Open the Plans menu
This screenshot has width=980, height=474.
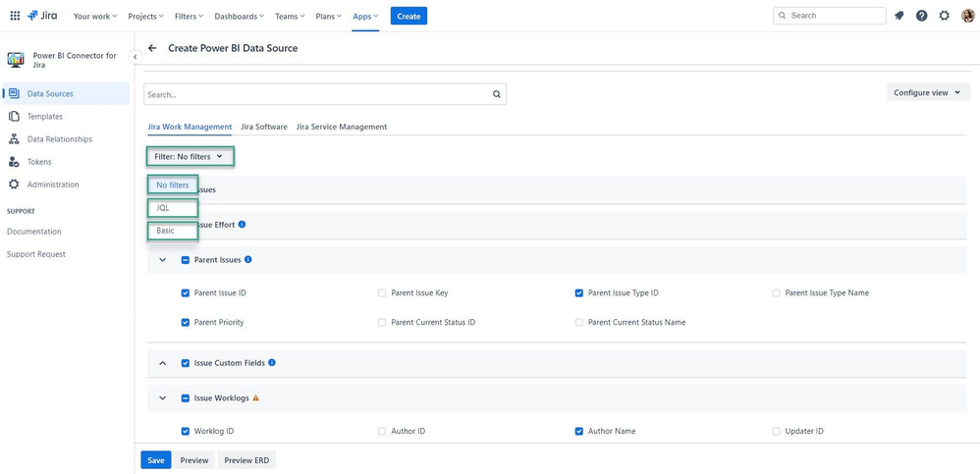point(328,17)
